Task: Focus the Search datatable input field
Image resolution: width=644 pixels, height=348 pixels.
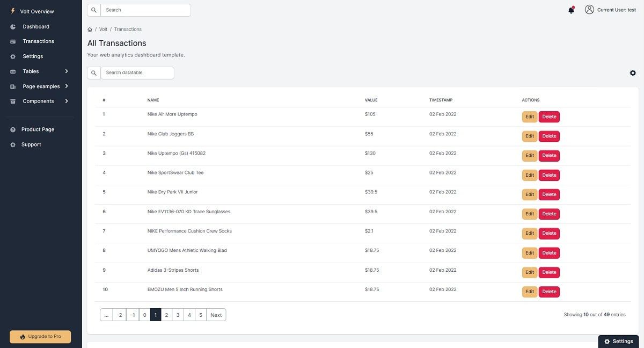Action: coord(137,73)
